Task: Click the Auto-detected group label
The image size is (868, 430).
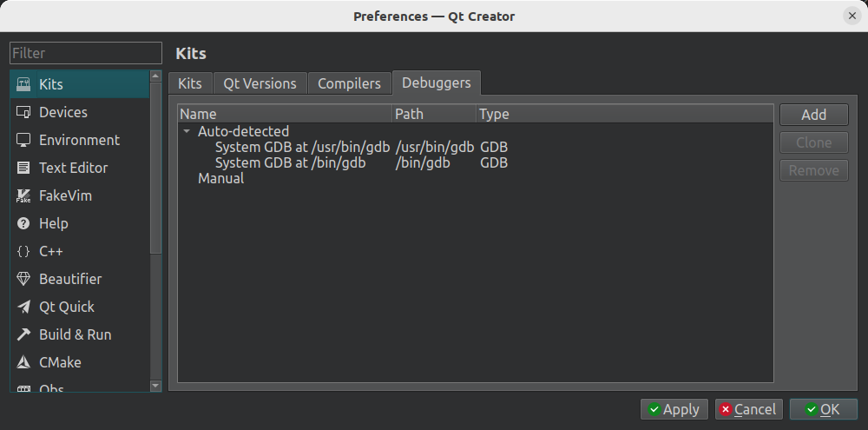Action: pyautogui.click(x=244, y=131)
